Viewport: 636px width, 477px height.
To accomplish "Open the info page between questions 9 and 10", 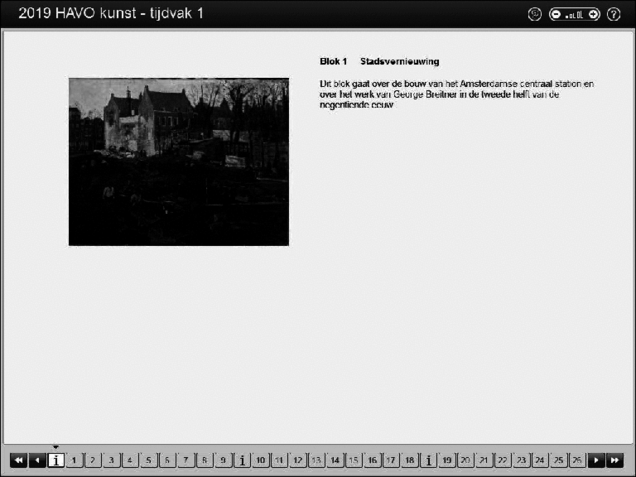I will pos(242,460).
